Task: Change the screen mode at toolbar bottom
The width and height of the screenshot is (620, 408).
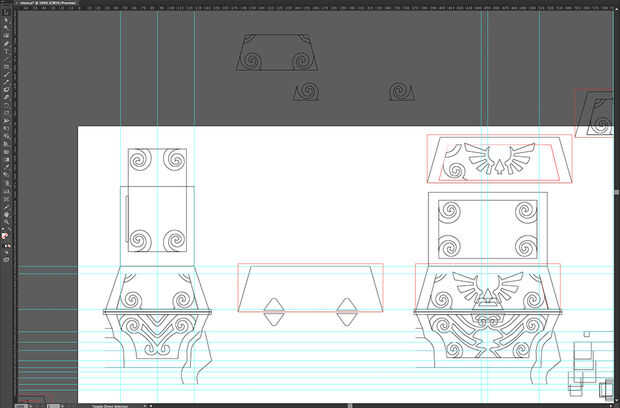Action: click(x=6, y=259)
